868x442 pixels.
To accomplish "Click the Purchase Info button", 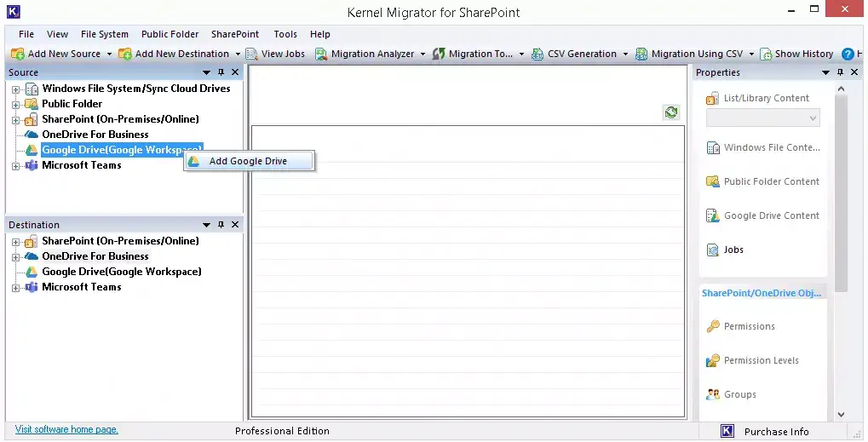I will [x=776, y=431].
